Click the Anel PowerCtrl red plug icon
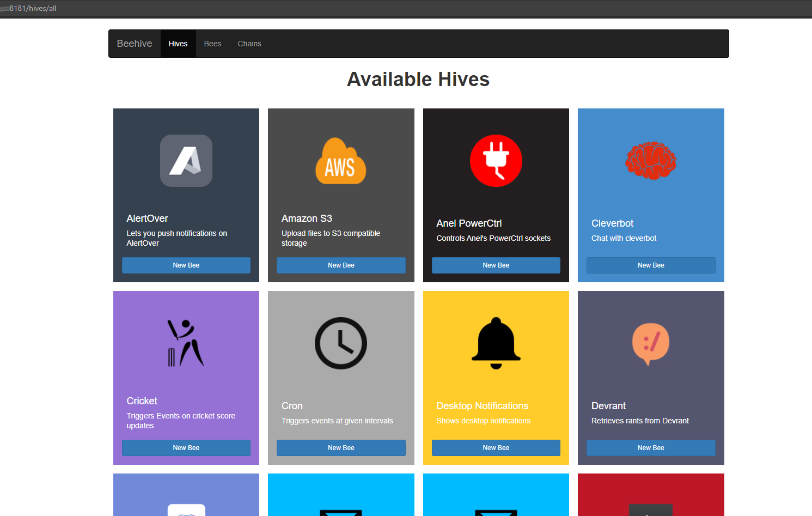Screen dimensions: 812x516 [x=496, y=161]
